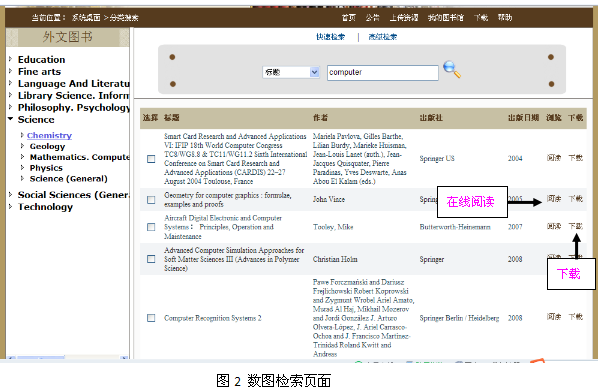Viewport: 601px width, 391px height.
Task: Click 阅读 for Geometry for computer graphics
Action: pyautogui.click(x=554, y=199)
